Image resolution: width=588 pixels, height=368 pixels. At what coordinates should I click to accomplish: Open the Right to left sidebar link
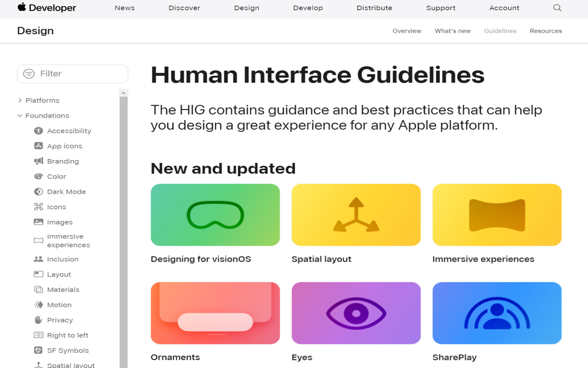(x=68, y=335)
